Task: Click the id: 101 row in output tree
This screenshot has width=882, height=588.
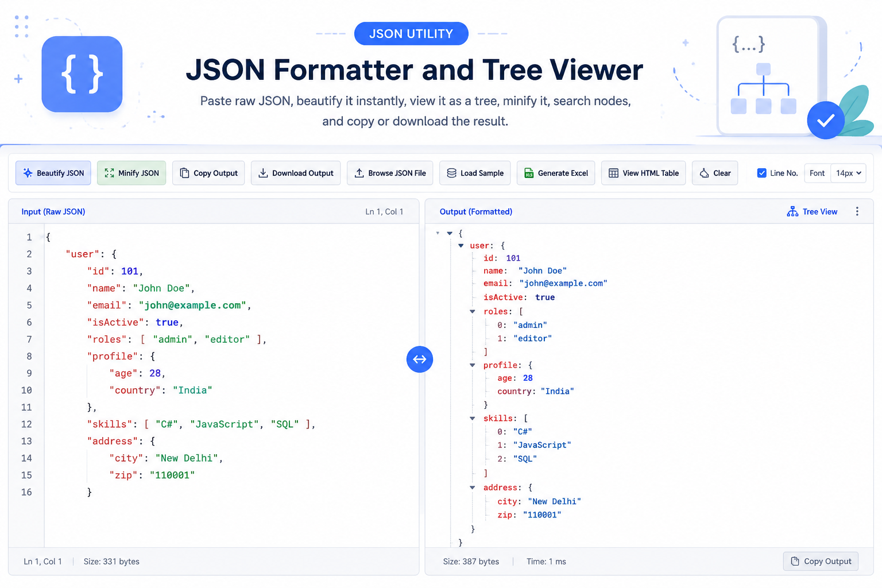Action: tap(502, 258)
